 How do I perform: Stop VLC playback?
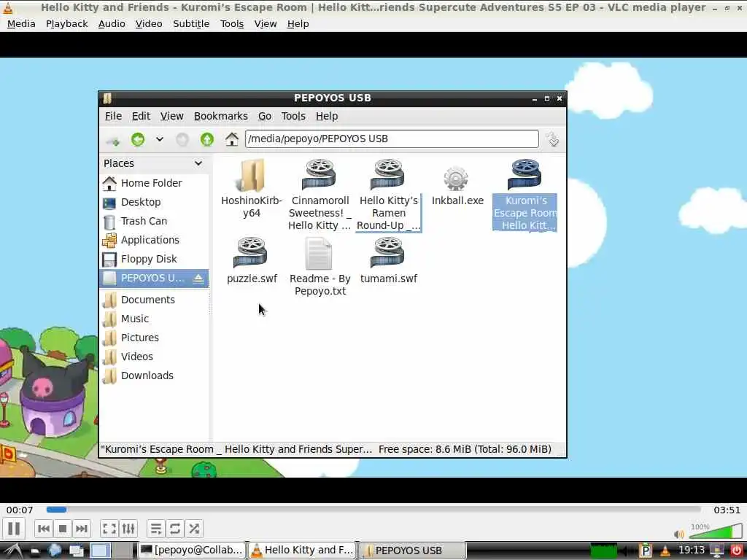pyautogui.click(x=63, y=529)
